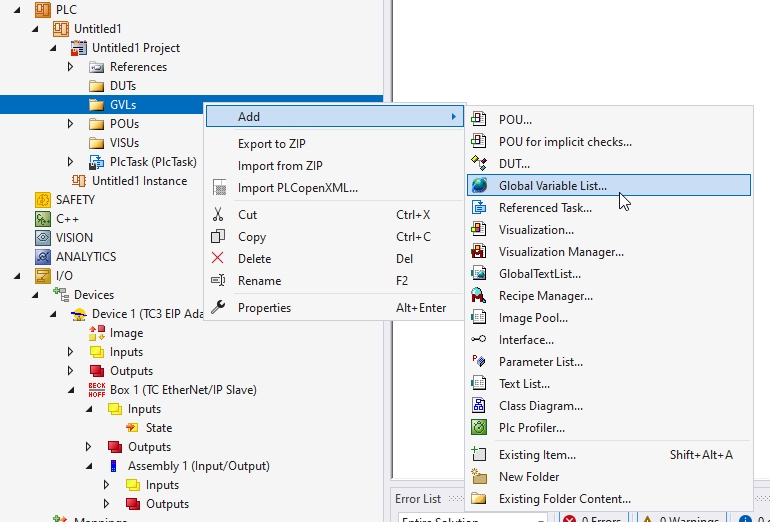Select Device 1 (TC3 EIP Adapter) node
Viewport: 770px width, 522px height.
(x=147, y=314)
